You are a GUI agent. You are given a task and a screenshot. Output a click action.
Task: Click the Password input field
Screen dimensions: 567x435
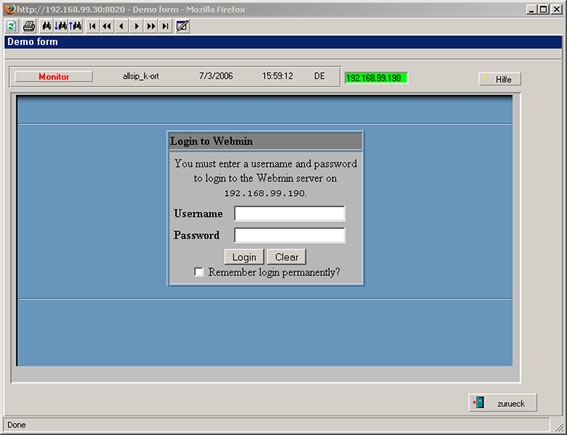coord(290,235)
